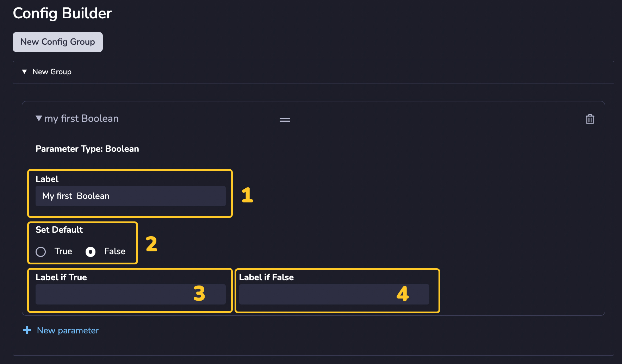Click the True option text label
Screen dimensions: 622x364
click(x=63, y=251)
